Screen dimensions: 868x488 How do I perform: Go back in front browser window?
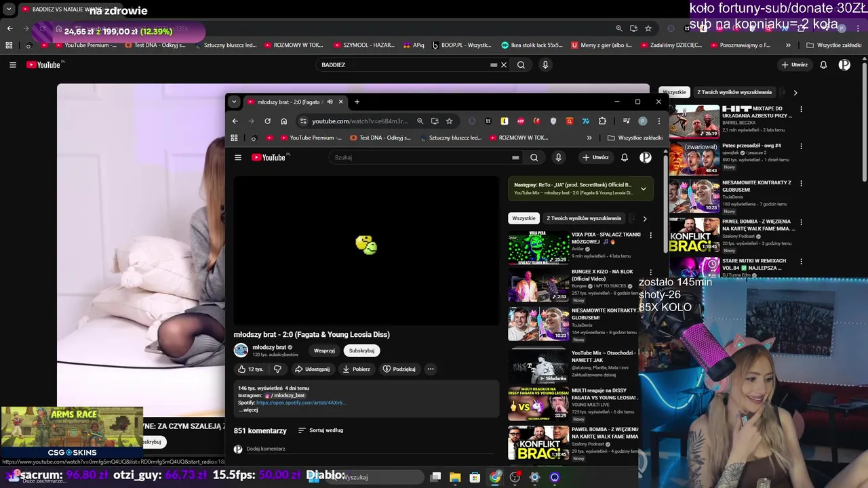tap(235, 121)
